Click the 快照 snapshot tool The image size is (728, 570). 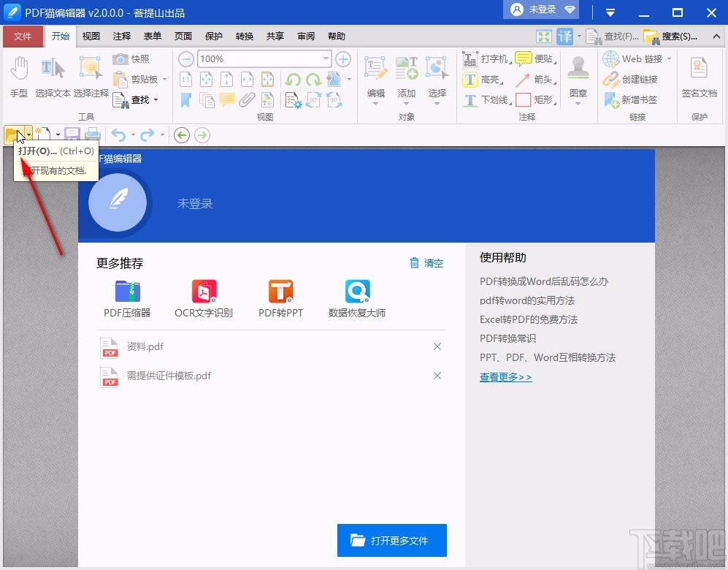click(129, 58)
